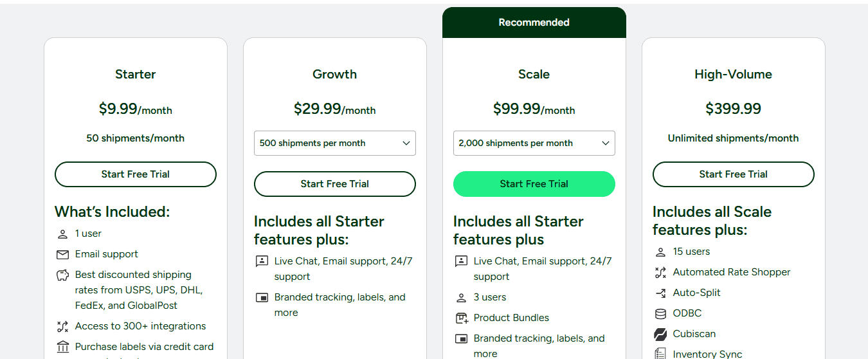
Task: Open the 2,000 shipments per month dropdown
Action: coord(534,143)
